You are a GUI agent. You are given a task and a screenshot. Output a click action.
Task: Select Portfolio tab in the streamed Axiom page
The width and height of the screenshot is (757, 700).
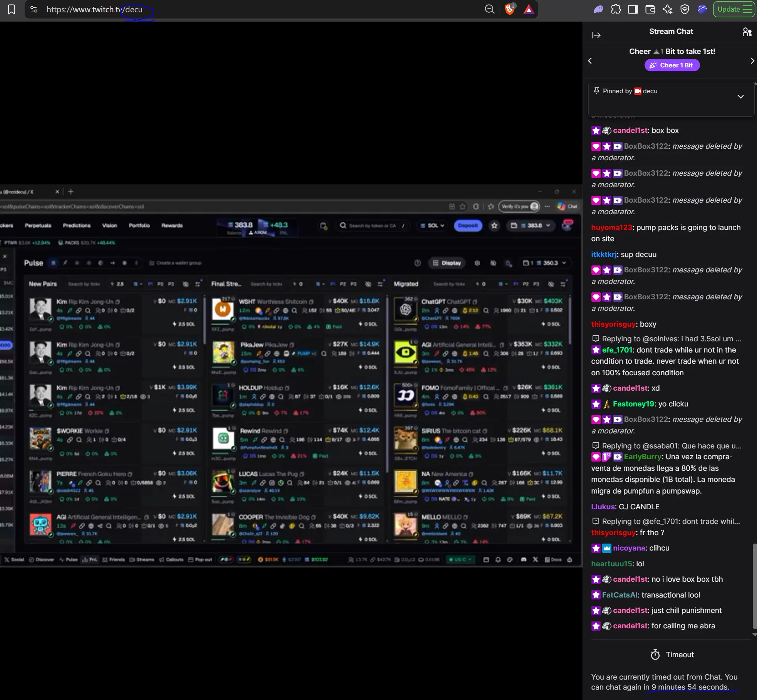[x=139, y=225]
